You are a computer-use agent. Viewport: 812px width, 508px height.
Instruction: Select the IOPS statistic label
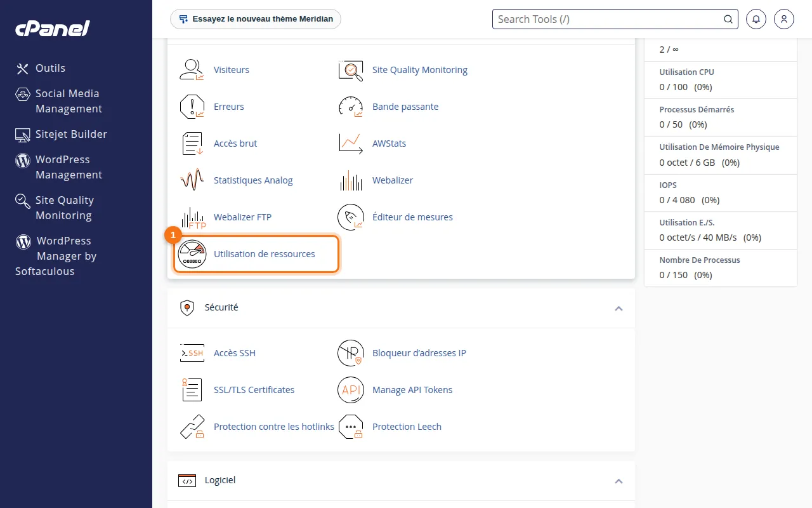pyautogui.click(x=668, y=185)
